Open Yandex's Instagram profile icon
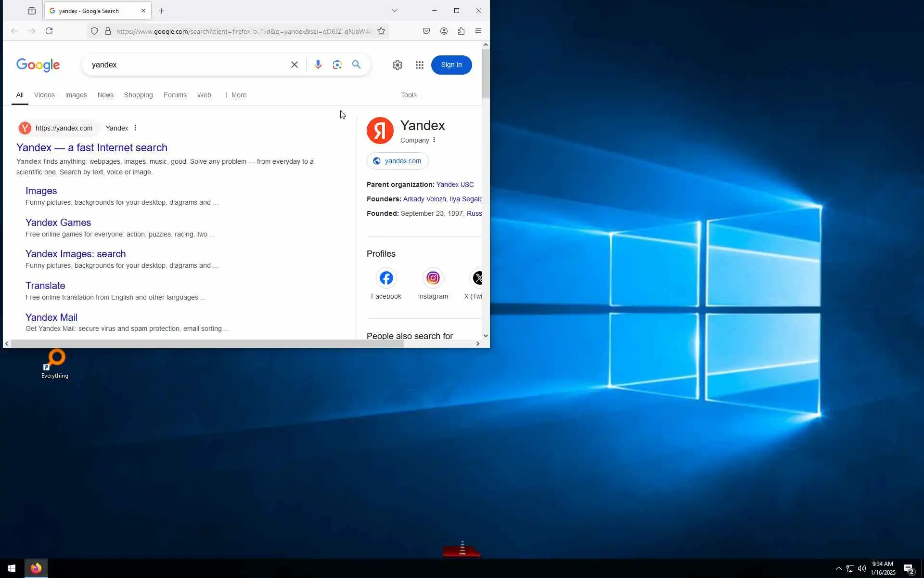This screenshot has height=578, width=924. coord(433,278)
